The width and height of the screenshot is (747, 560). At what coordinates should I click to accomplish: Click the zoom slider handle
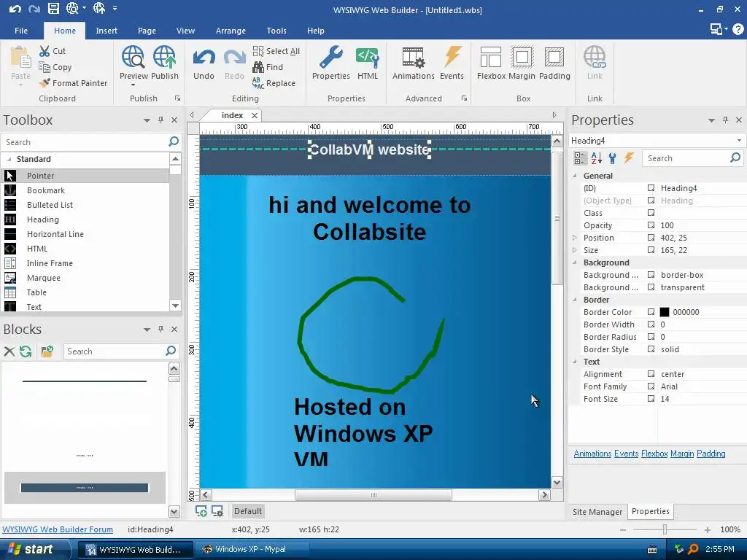[x=665, y=529]
